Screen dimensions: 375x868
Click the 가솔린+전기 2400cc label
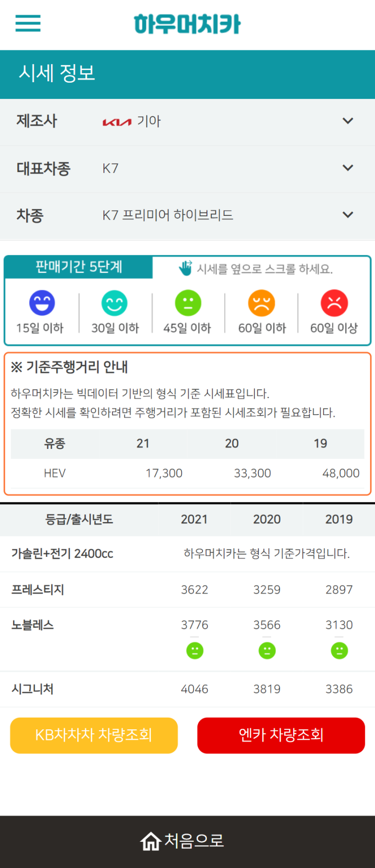tap(62, 554)
